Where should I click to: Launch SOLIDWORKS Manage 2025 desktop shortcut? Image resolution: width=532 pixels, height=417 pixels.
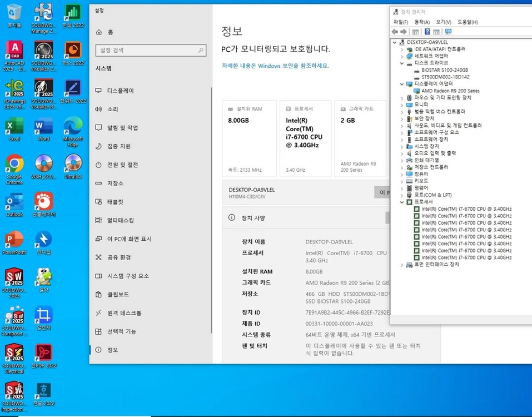(43, 18)
